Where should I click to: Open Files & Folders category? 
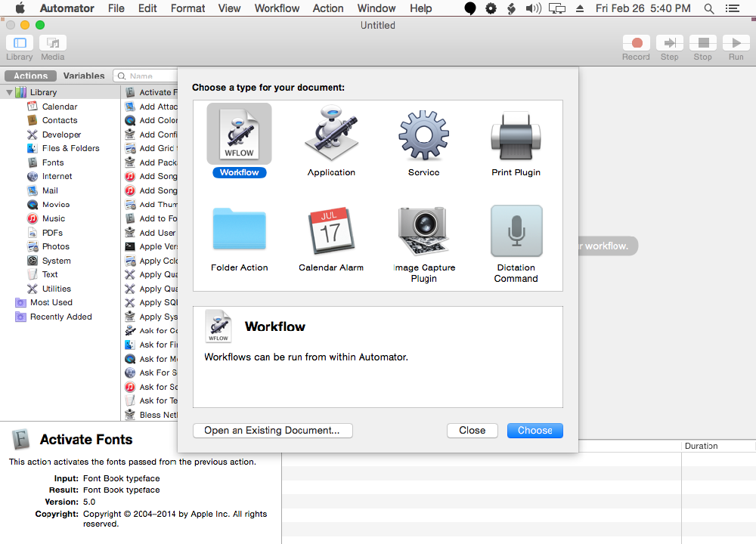(x=70, y=148)
